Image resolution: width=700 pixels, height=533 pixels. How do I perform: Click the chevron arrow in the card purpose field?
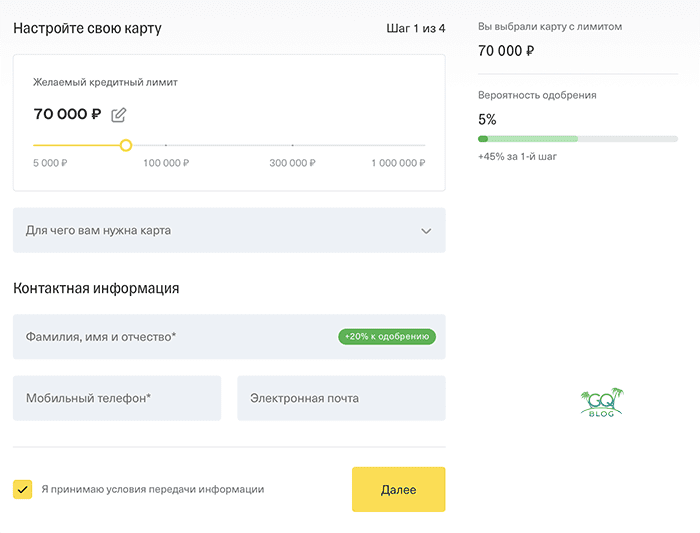click(426, 231)
